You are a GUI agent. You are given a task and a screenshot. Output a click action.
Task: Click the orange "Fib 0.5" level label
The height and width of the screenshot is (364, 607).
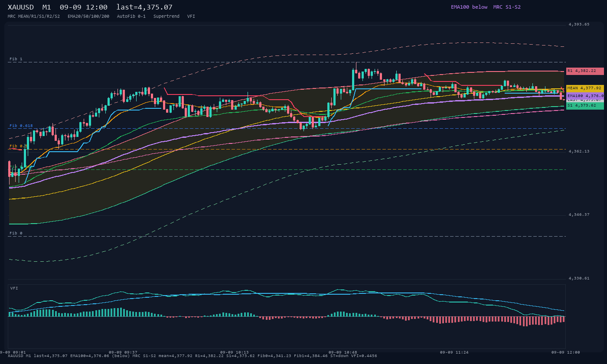pos(19,146)
